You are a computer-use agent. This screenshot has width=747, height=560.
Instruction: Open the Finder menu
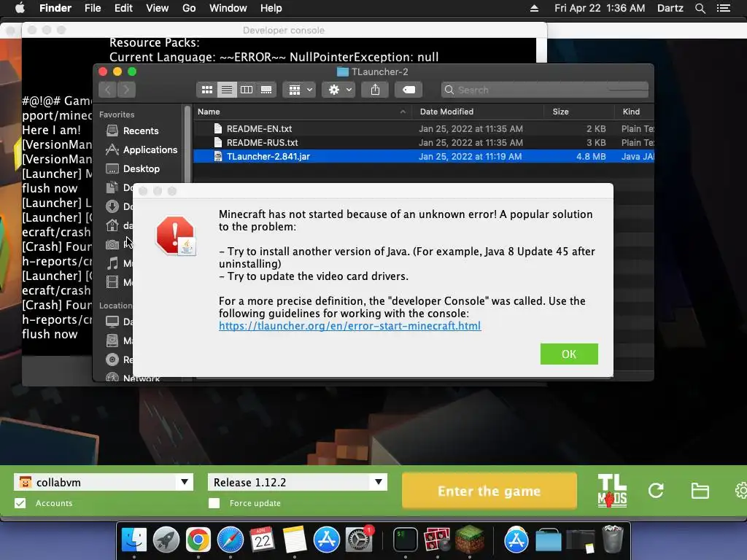[55, 8]
